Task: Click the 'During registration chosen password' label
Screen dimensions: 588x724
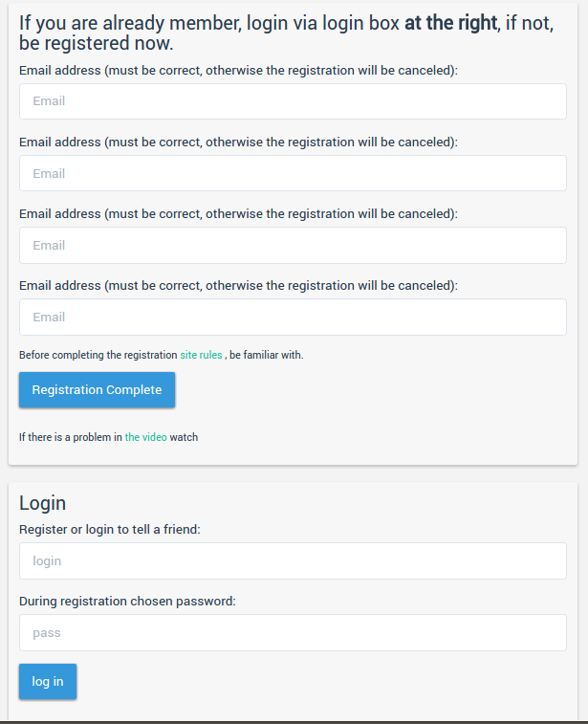Action: pos(127,602)
